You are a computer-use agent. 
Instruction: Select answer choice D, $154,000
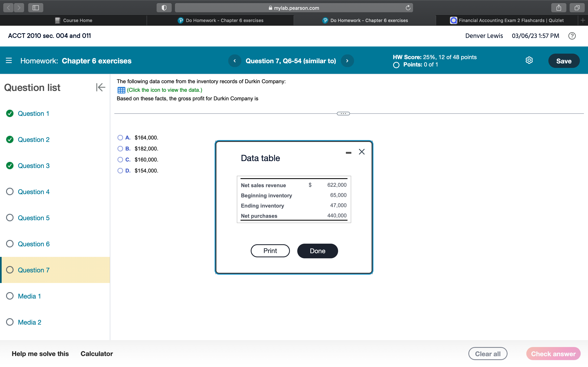click(x=120, y=171)
